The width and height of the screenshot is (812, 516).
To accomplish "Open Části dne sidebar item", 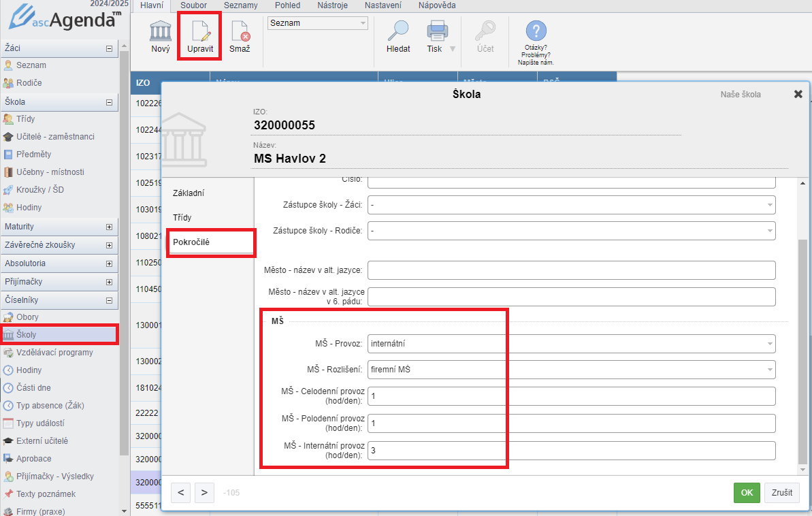I will 33,387.
